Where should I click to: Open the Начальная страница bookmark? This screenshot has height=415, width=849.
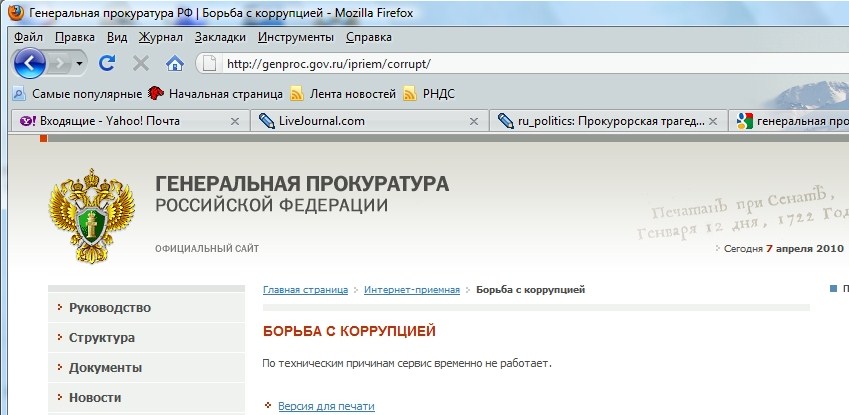coord(225,94)
